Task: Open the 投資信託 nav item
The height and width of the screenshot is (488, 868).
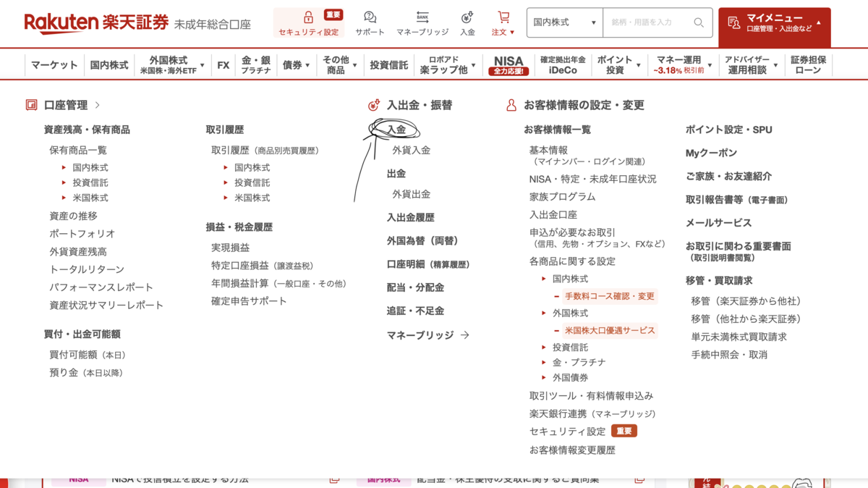Action: [x=388, y=65]
